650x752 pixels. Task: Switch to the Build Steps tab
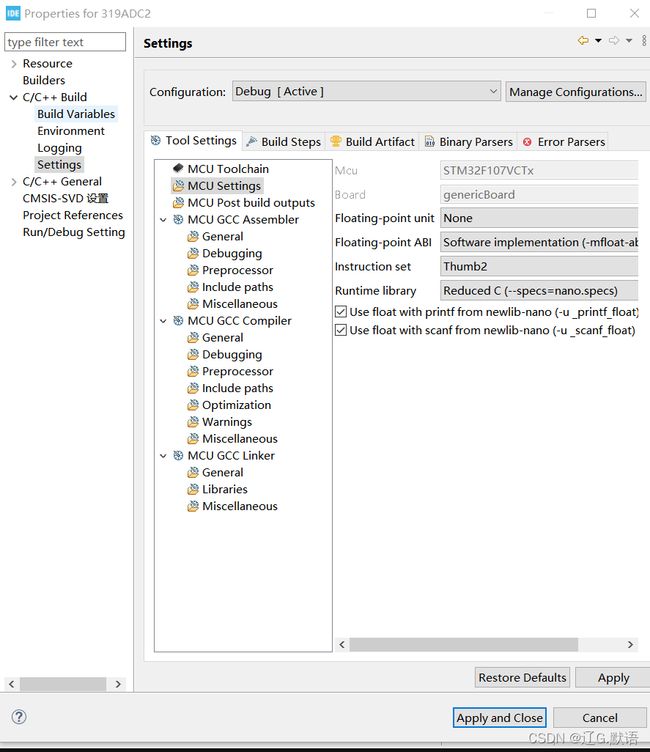(x=284, y=141)
